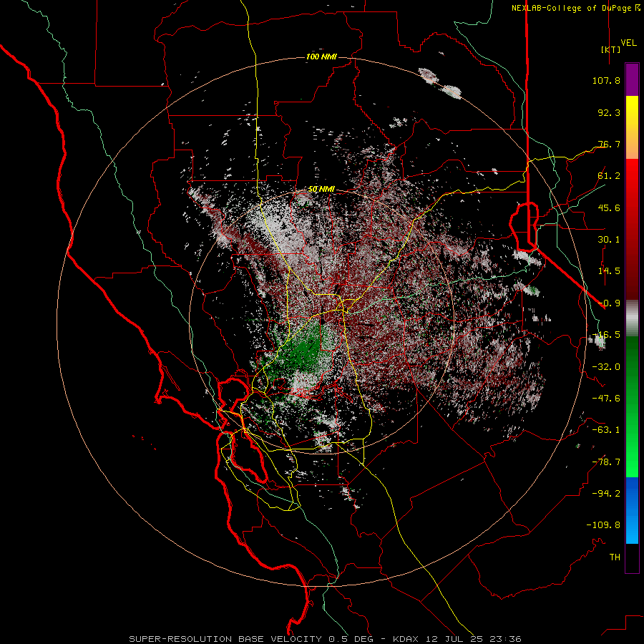644x644 pixels.
Task: Click the -32.0 velocity scale value
Action: [x=606, y=367]
